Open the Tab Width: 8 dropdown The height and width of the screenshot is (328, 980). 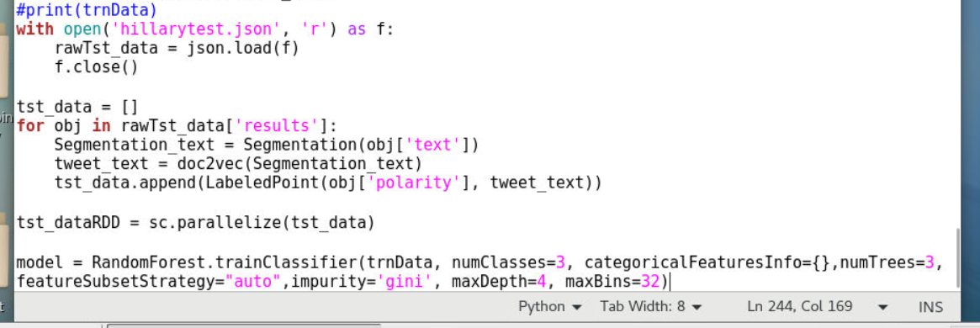click(651, 307)
